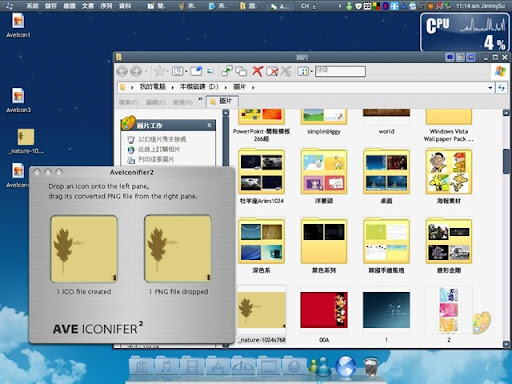Screen dimensions: 512x384
Task: Open the 文書 top bar menu
Action: [x=88, y=6]
